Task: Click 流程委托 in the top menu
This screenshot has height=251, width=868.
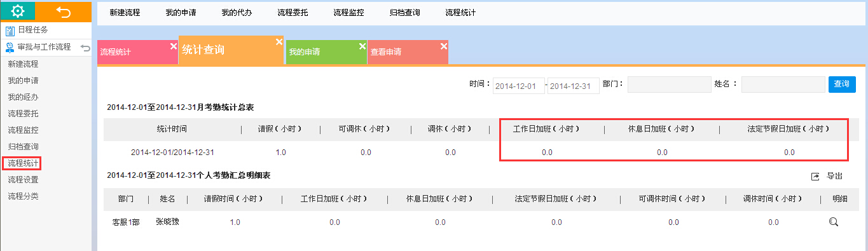Action: [293, 13]
